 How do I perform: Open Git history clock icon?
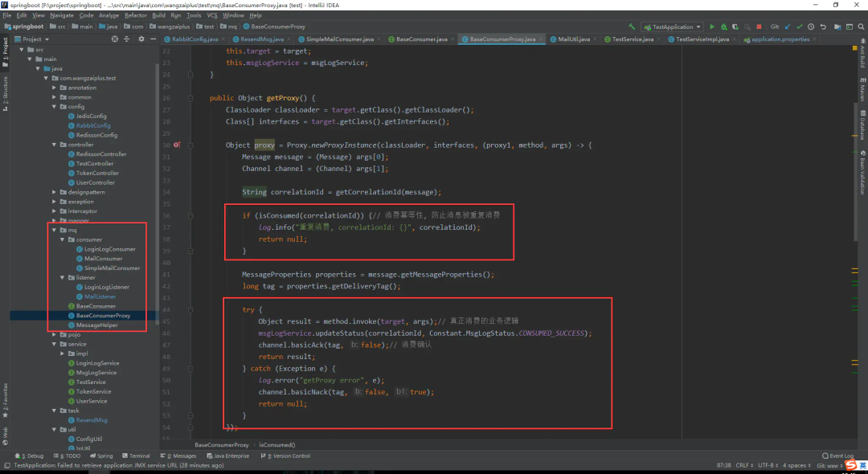(811, 27)
